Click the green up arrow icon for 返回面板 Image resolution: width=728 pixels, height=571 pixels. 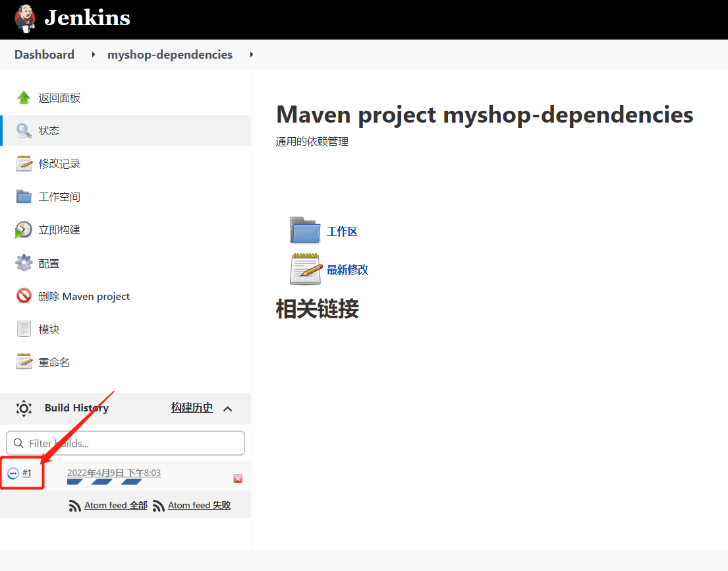pyautogui.click(x=24, y=98)
